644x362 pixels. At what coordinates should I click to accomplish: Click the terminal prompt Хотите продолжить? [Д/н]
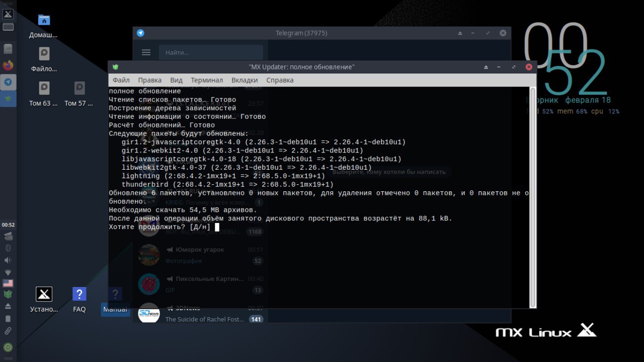[x=160, y=227]
